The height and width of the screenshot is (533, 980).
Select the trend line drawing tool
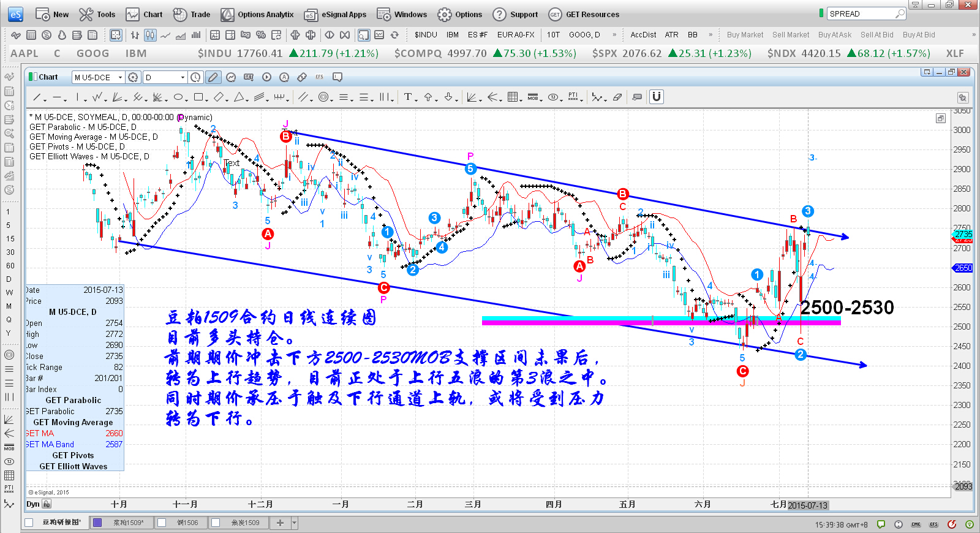point(37,97)
